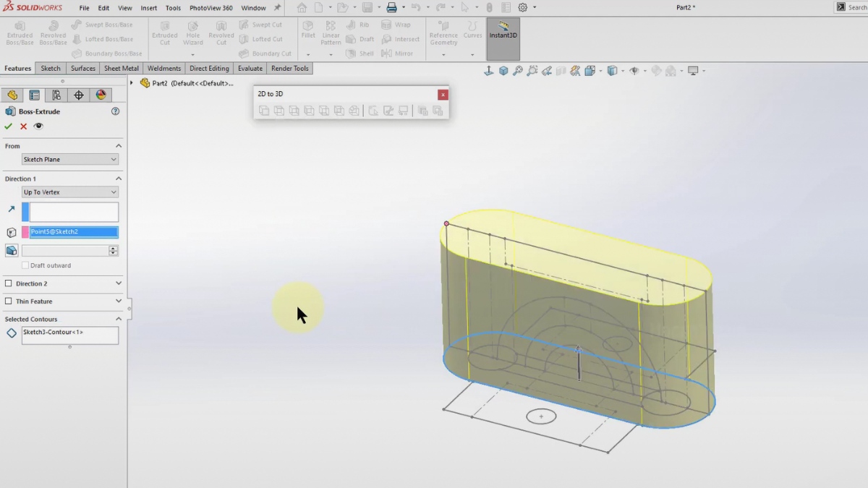Open DisplayManager color ball tab
868x488 pixels.
(x=101, y=95)
